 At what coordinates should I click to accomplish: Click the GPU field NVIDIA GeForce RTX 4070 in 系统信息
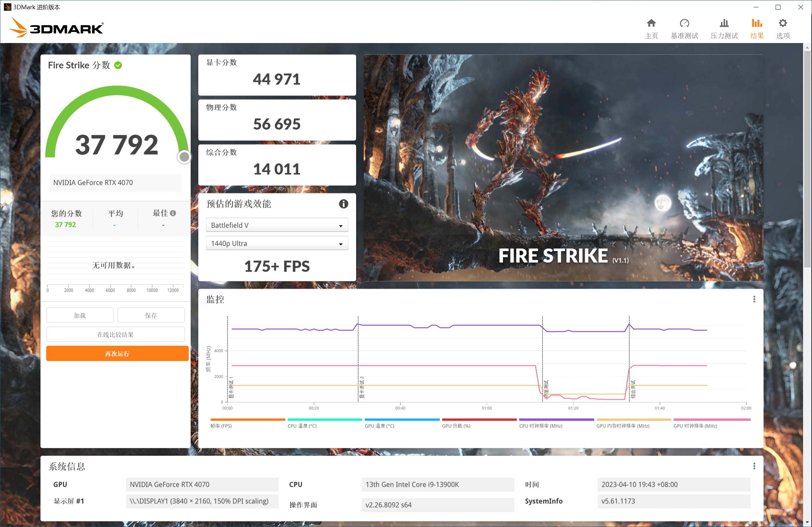[x=202, y=484]
